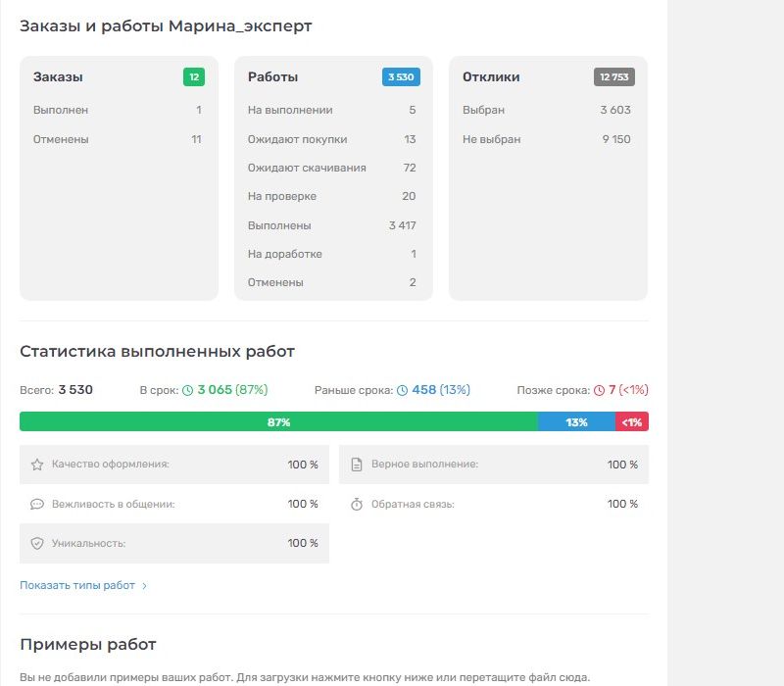This screenshot has width=784, height=686.
Task: Click the green 12 badge on Заказы
Action: (x=193, y=76)
